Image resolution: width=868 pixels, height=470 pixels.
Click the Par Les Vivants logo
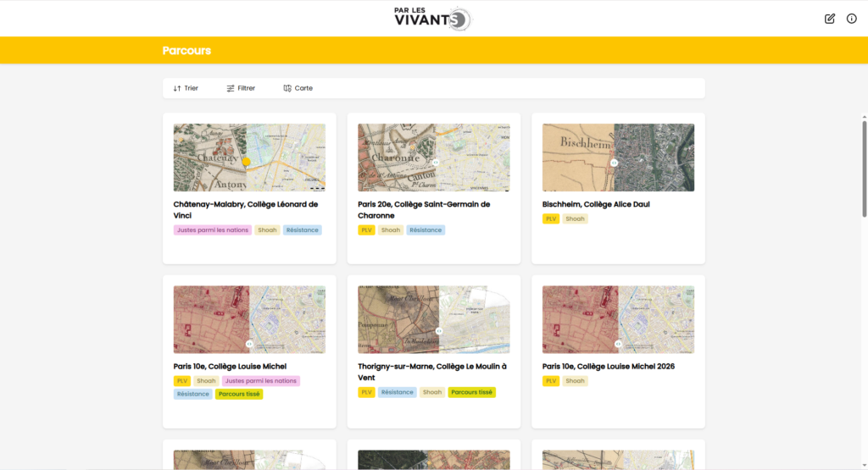coord(433,19)
